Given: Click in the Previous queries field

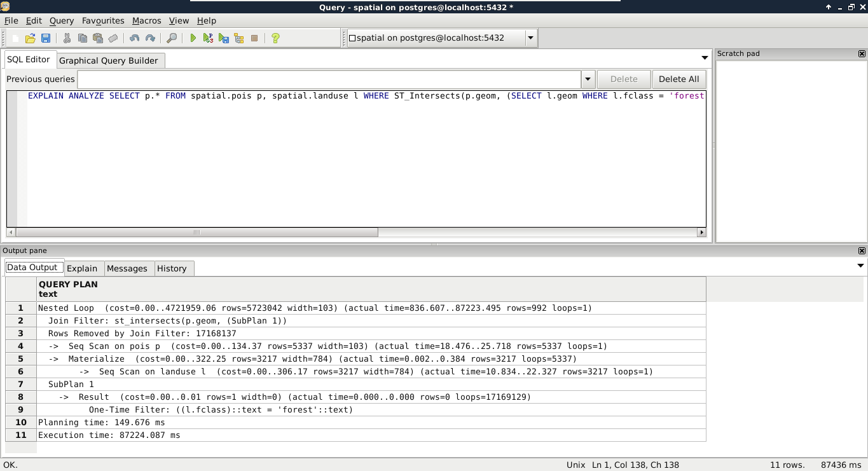Looking at the screenshot, I should click(x=329, y=79).
